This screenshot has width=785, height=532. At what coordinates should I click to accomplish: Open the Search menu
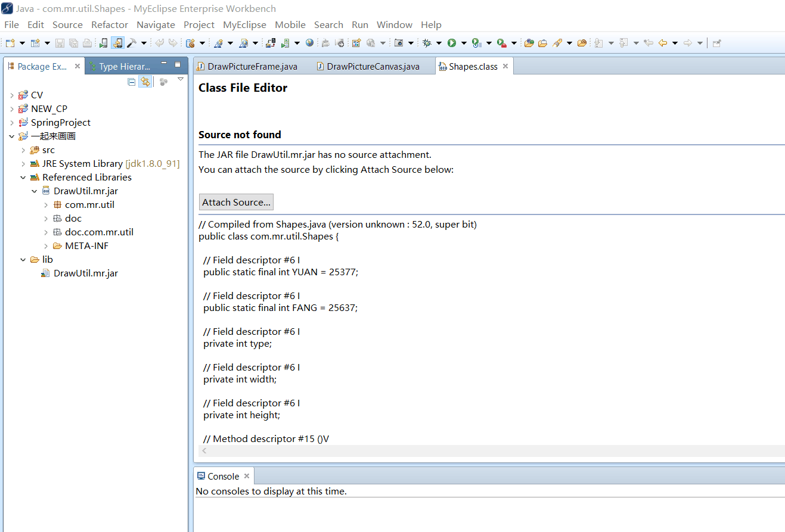(x=328, y=24)
